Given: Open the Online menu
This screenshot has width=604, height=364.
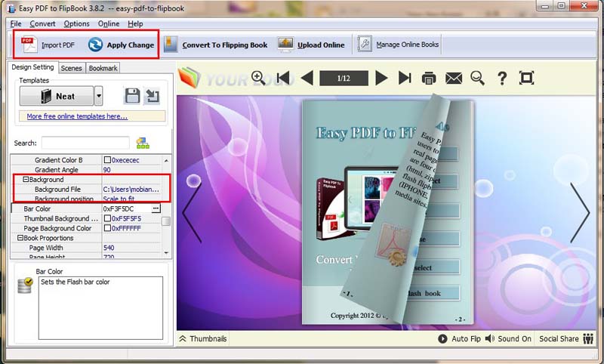Looking at the screenshot, I should click(109, 23).
